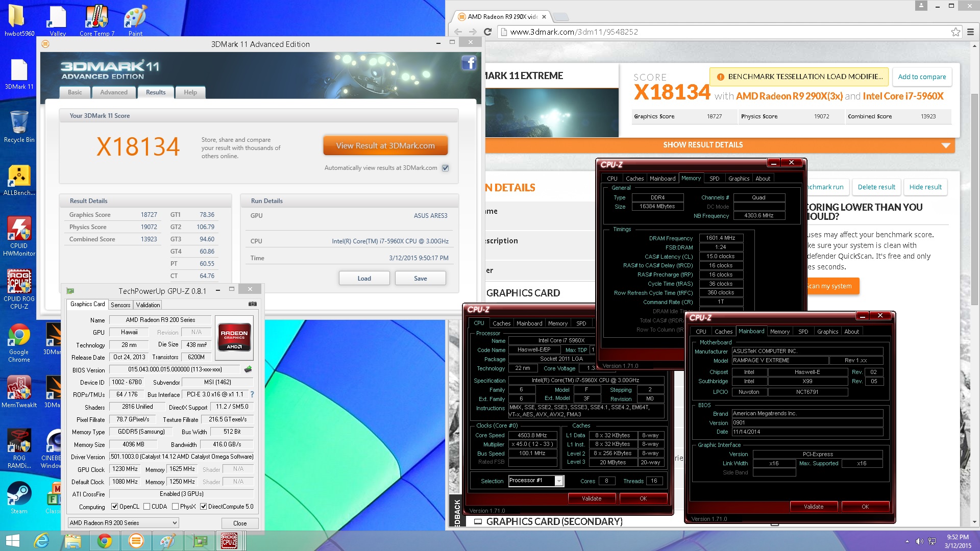Open the Valley shortcut icon

pos(57,20)
